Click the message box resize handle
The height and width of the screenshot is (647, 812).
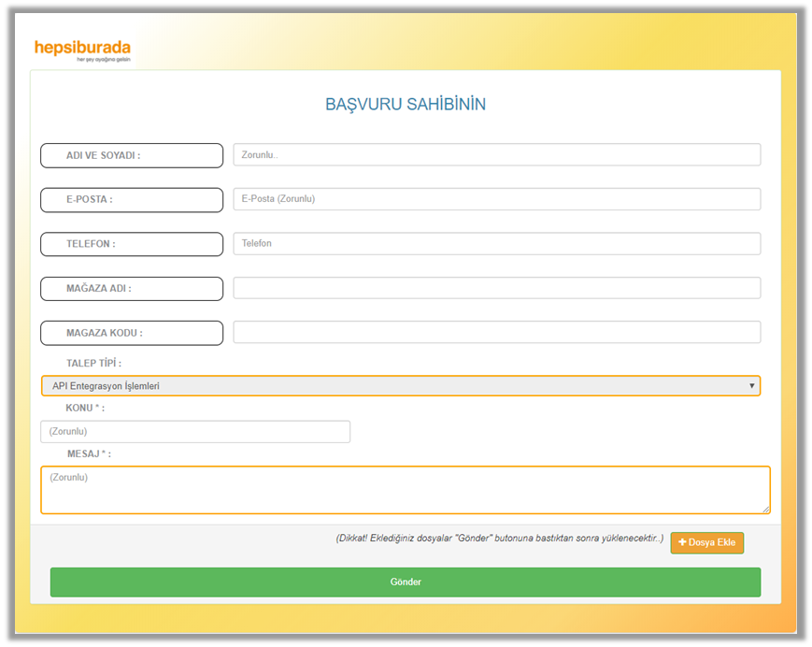tap(765, 510)
